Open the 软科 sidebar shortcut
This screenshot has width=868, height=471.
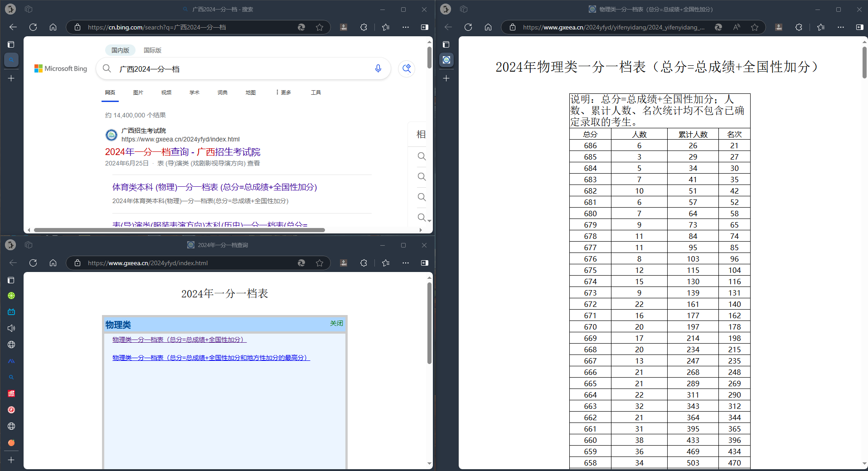[11, 393]
